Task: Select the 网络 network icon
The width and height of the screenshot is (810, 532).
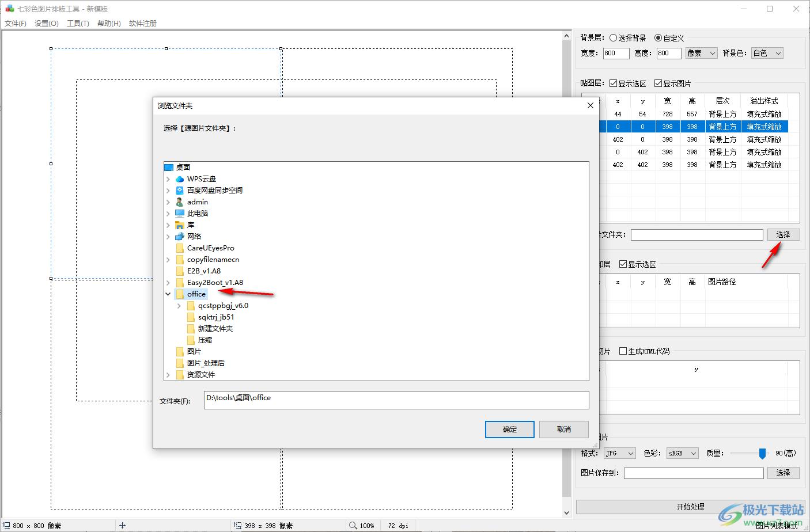Action: 180,237
